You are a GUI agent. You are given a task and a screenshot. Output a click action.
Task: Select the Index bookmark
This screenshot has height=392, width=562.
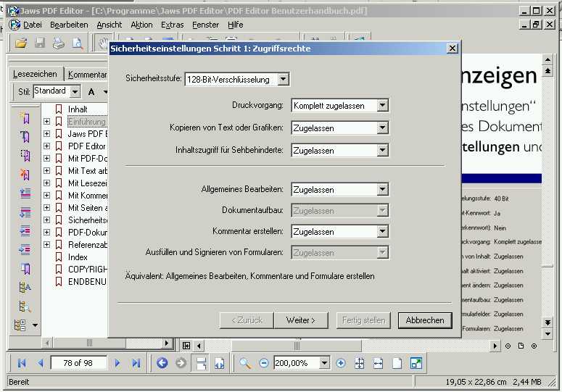coord(78,257)
